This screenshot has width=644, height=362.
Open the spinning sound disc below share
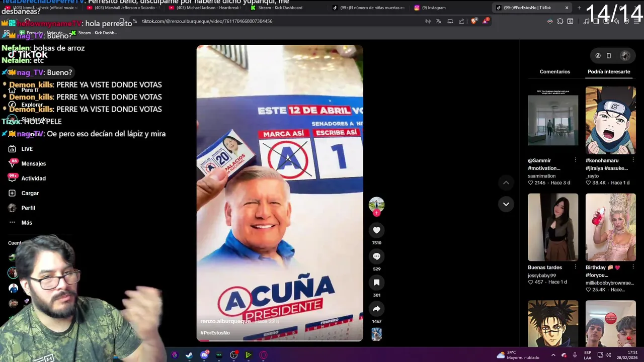coord(376,334)
